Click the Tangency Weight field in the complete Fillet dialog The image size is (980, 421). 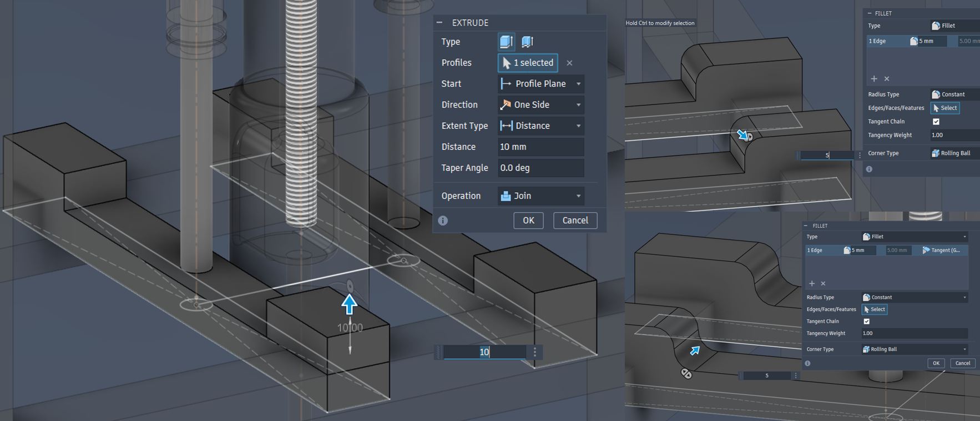tap(915, 333)
